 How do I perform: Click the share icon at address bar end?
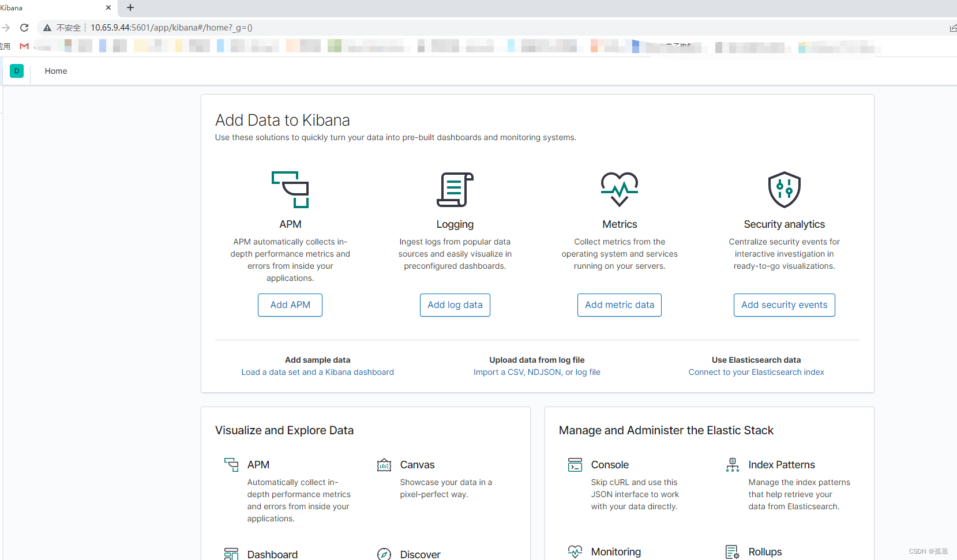coord(953,28)
